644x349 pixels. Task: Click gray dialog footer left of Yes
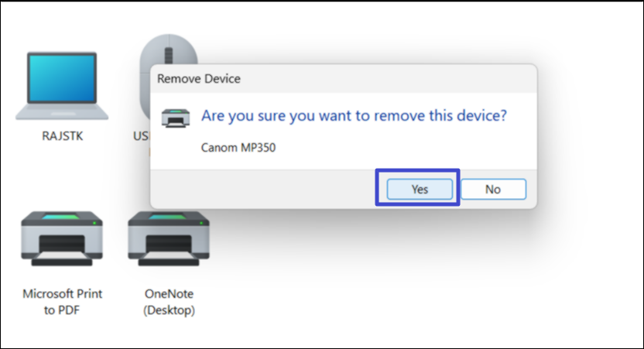[263, 189]
